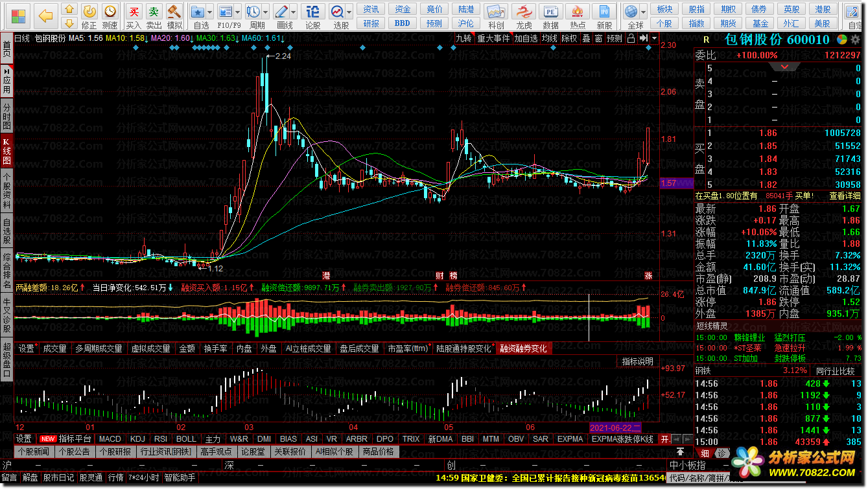Click the page-up yellow arrow icon

point(69,10)
